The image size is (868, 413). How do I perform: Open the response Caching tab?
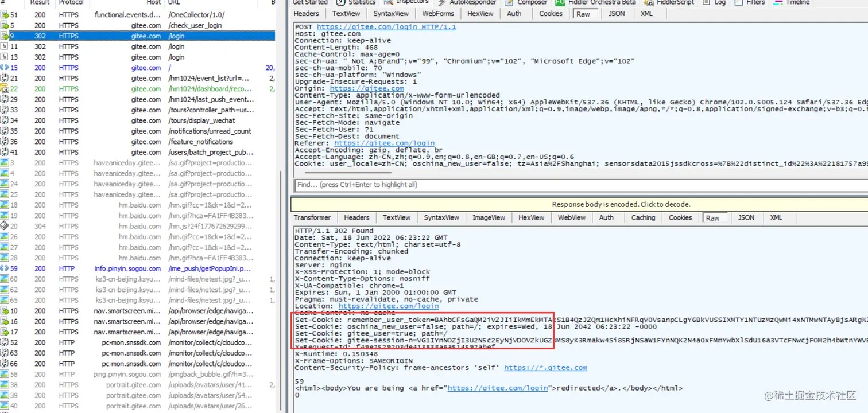643,218
